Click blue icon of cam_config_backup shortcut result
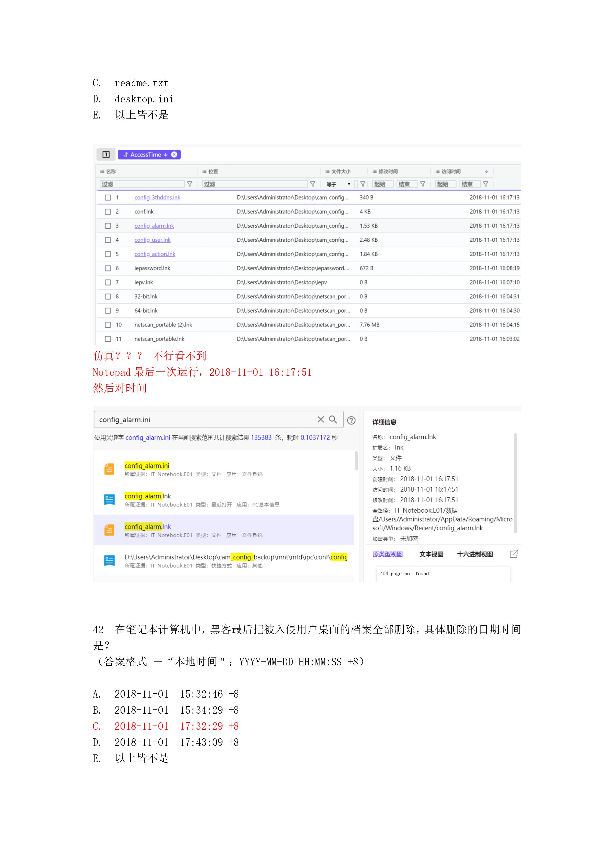 click(109, 561)
